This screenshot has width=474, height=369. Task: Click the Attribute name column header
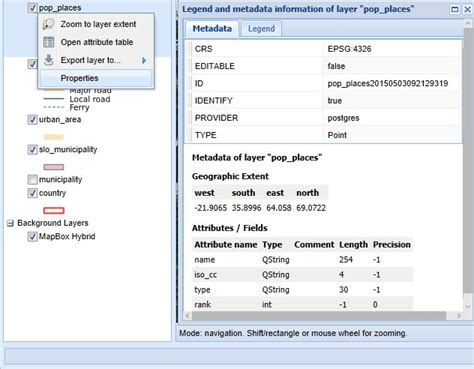tap(226, 245)
